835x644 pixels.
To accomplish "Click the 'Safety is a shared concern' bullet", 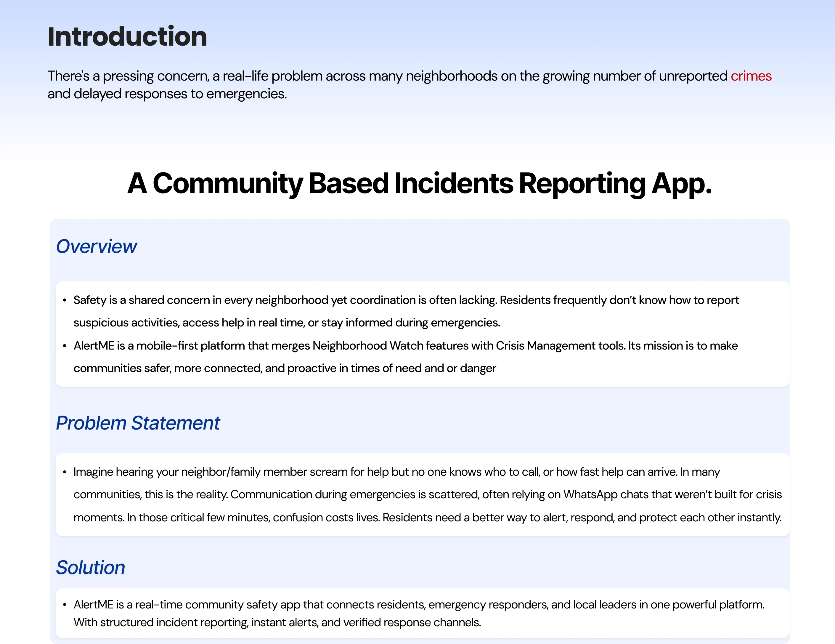I will [x=405, y=300].
